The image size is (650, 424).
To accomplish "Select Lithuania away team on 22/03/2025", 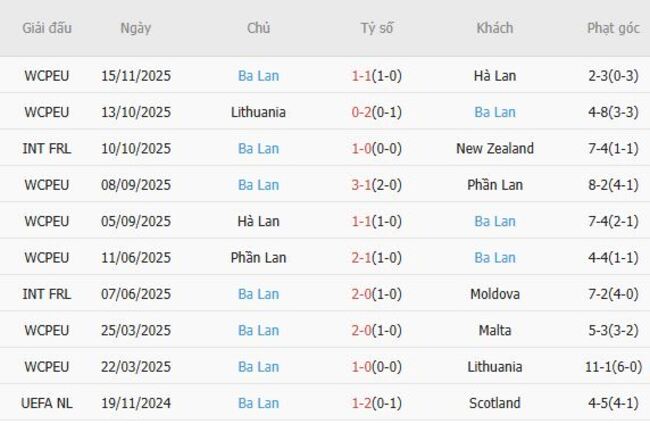I will point(495,367).
